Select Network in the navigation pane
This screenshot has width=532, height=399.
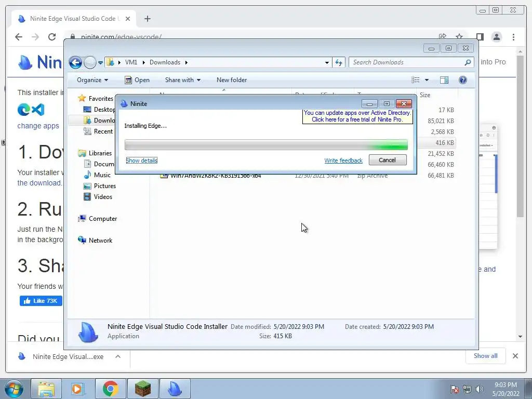coord(96,240)
